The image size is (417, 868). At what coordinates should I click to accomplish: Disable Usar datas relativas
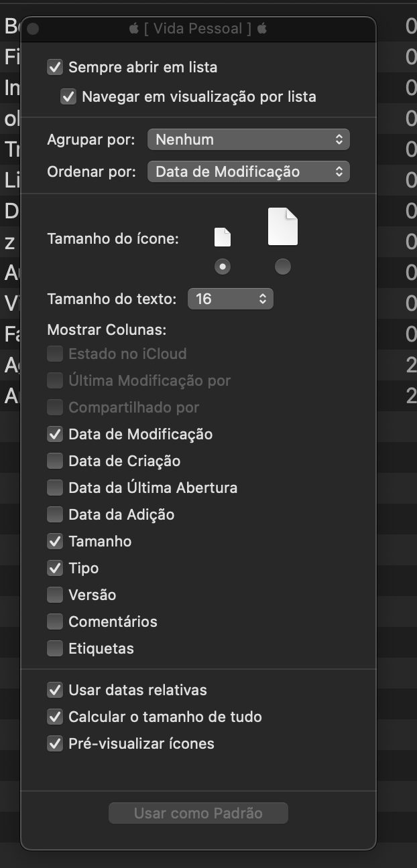(x=55, y=690)
